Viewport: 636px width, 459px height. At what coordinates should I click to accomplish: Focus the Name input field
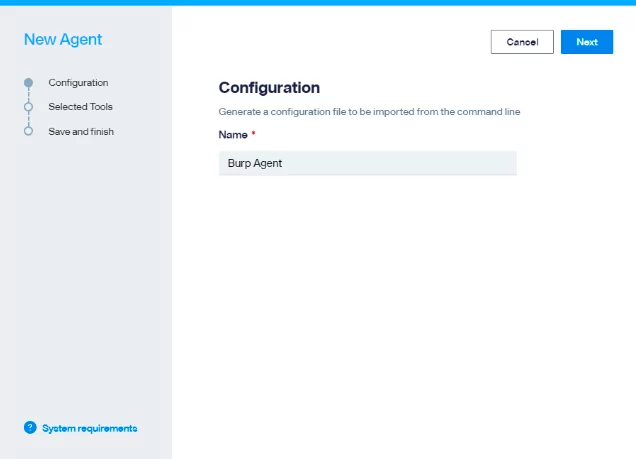coord(367,163)
